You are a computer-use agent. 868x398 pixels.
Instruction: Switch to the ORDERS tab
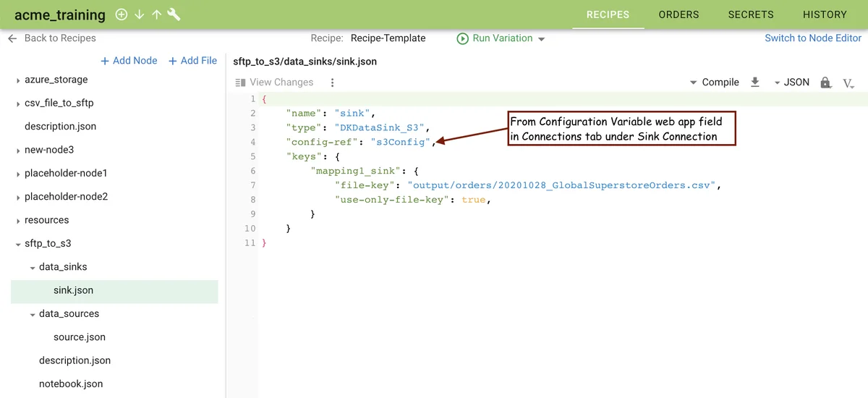pos(678,14)
